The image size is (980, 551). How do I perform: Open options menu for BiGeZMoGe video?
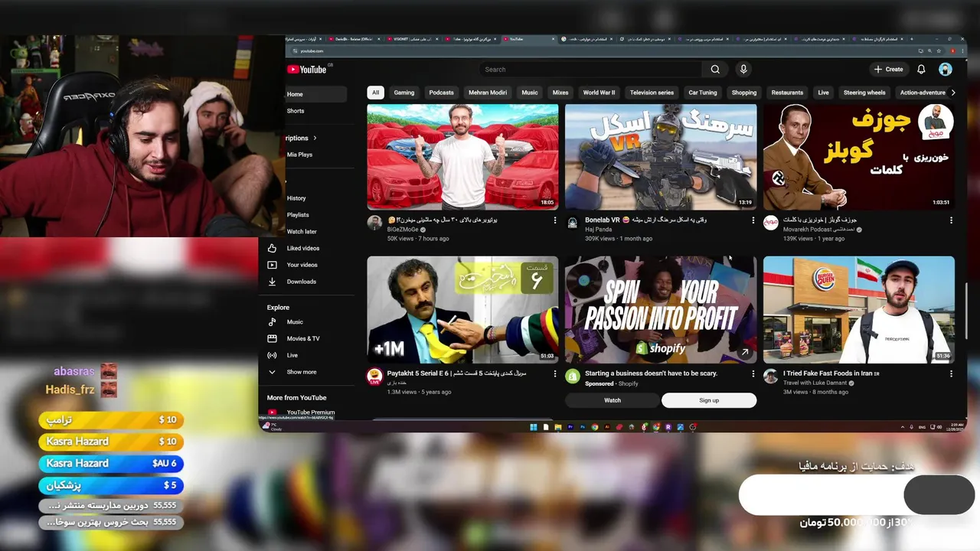click(555, 220)
